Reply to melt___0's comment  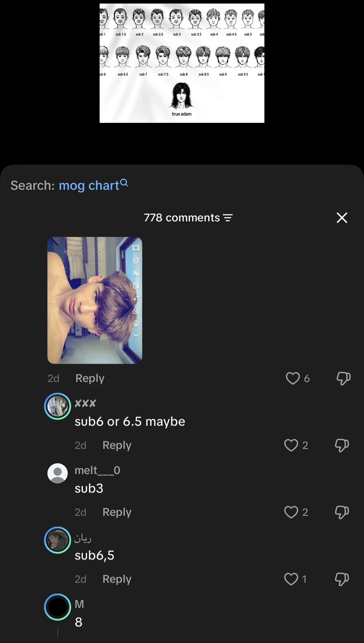(x=117, y=512)
